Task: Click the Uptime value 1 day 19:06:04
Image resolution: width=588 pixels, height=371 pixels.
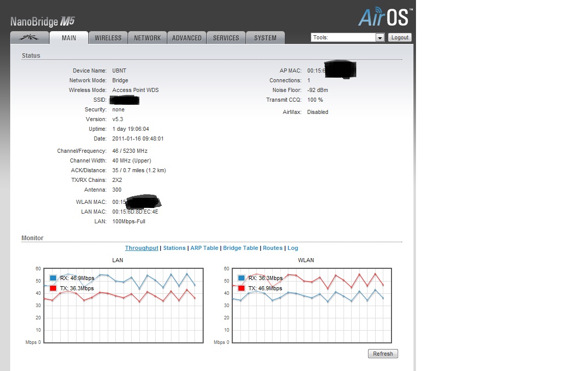Action: (x=131, y=129)
